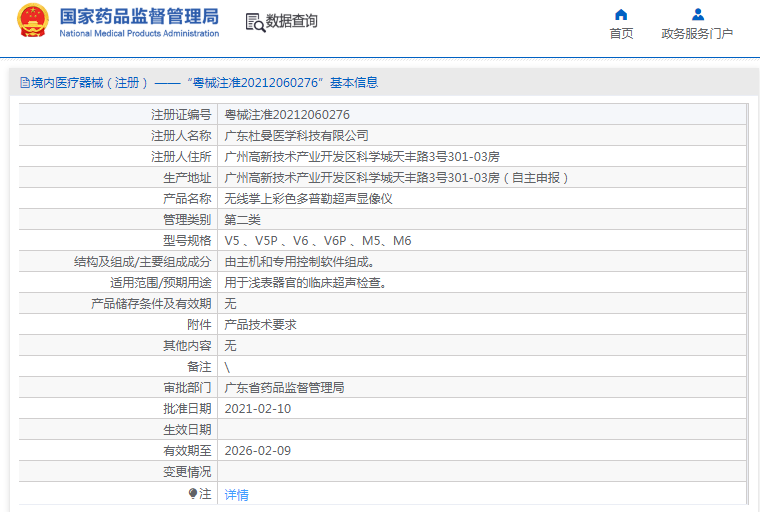Click approving department 广东省药品监督管理局
This screenshot has height=512, width=760.
point(285,388)
